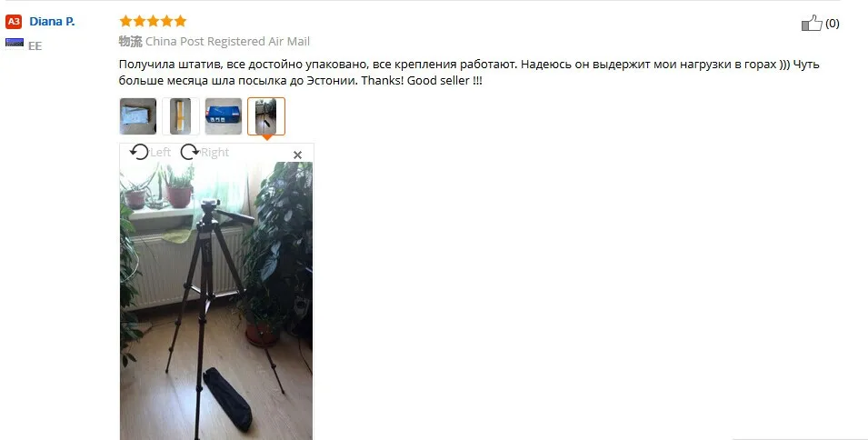The image size is (868, 440).
Task: Click the 物流 logistics label
Action: coord(131,42)
